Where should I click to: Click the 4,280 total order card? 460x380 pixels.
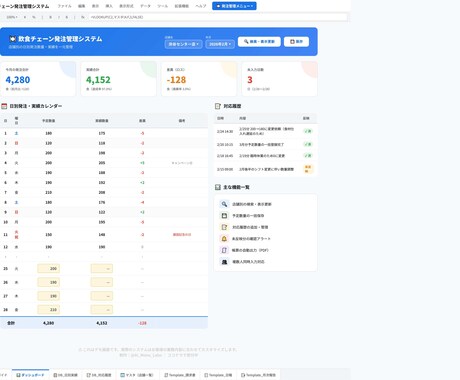click(x=38, y=79)
